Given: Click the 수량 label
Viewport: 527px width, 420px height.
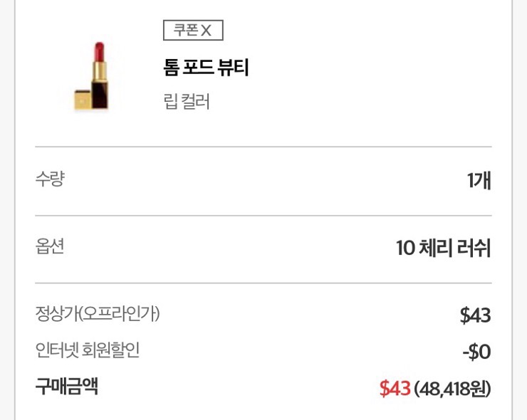Looking at the screenshot, I should point(50,179).
